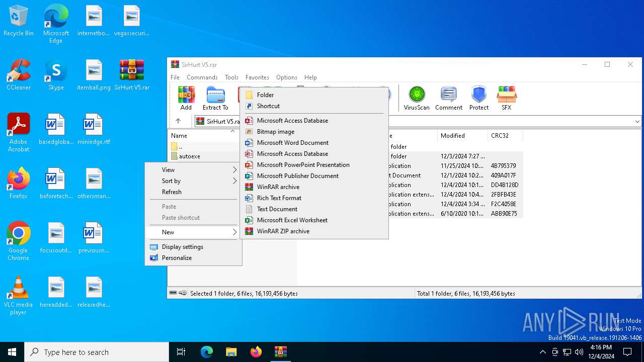
Task: Click the WinRAR taskbar icon
Action: [280, 352]
